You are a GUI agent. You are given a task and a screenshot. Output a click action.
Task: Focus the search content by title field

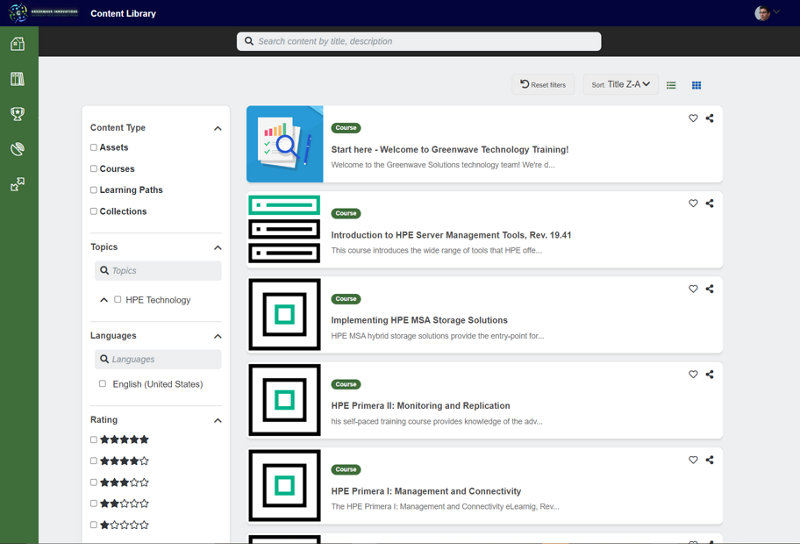419,41
